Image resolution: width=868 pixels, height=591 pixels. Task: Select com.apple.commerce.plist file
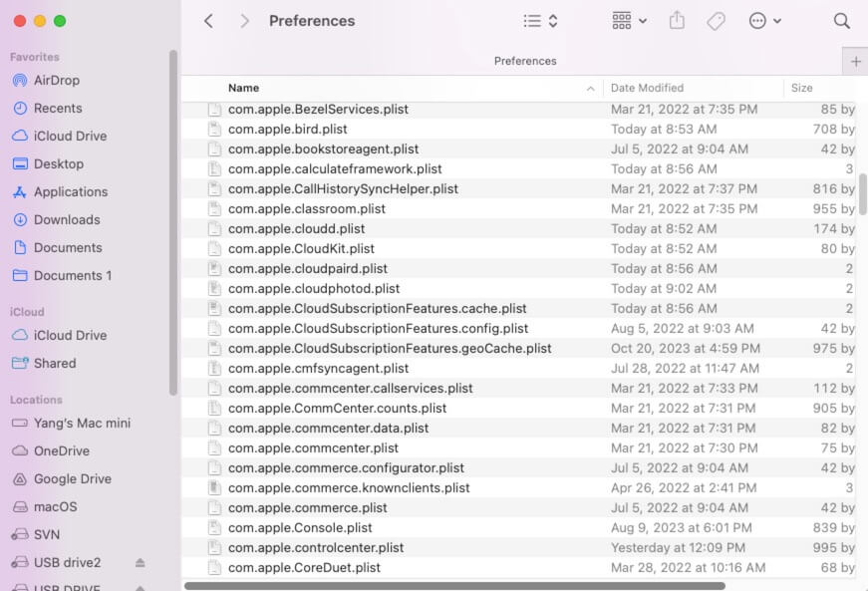click(x=308, y=508)
